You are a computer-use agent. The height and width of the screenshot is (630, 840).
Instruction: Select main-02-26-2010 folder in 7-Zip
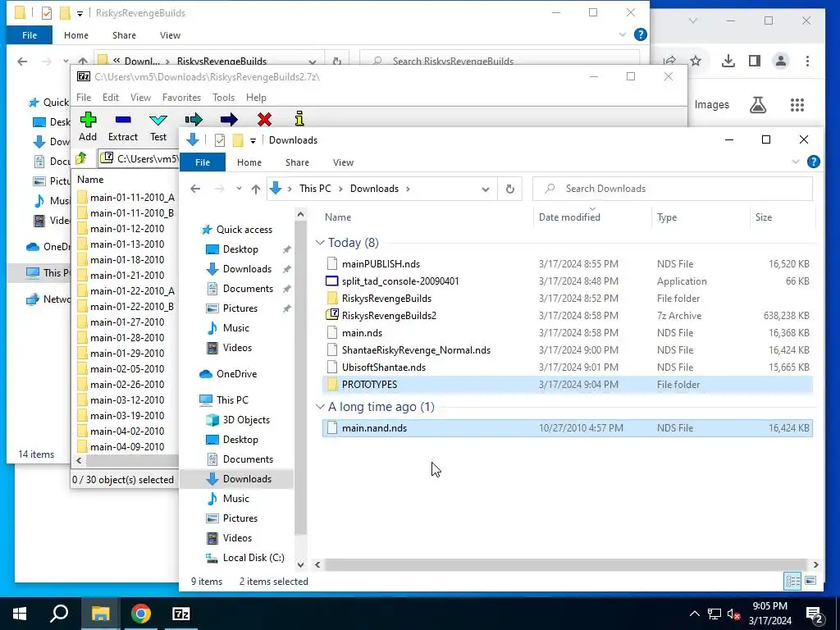coord(127,385)
